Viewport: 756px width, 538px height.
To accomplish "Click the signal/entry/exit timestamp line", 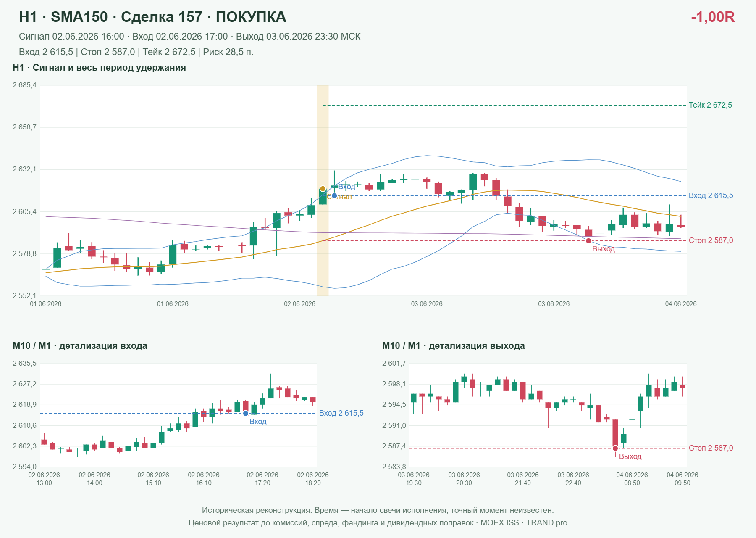I will pos(189,37).
